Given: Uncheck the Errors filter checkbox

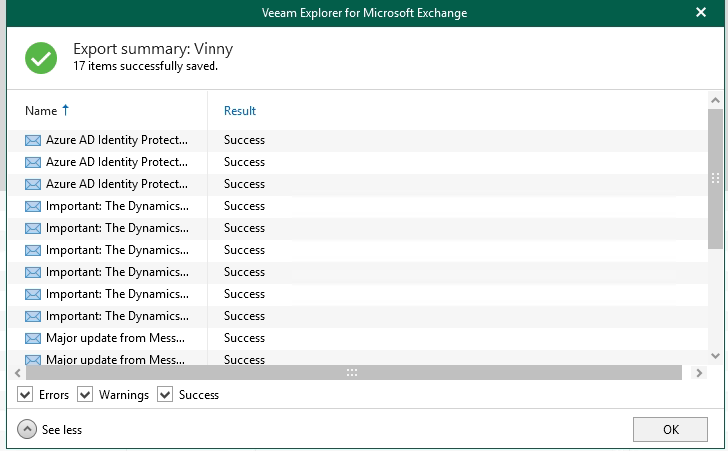Looking at the screenshot, I should 25,394.
